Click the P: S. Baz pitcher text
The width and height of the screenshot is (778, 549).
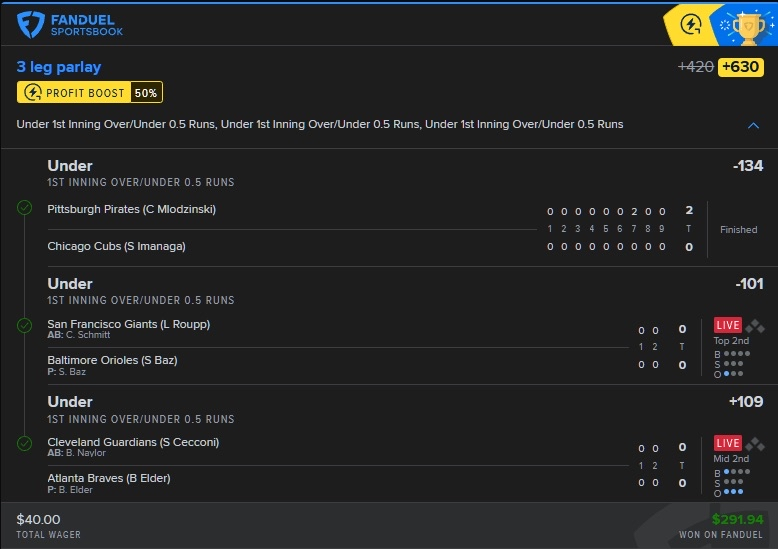pyautogui.click(x=66, y=372)
